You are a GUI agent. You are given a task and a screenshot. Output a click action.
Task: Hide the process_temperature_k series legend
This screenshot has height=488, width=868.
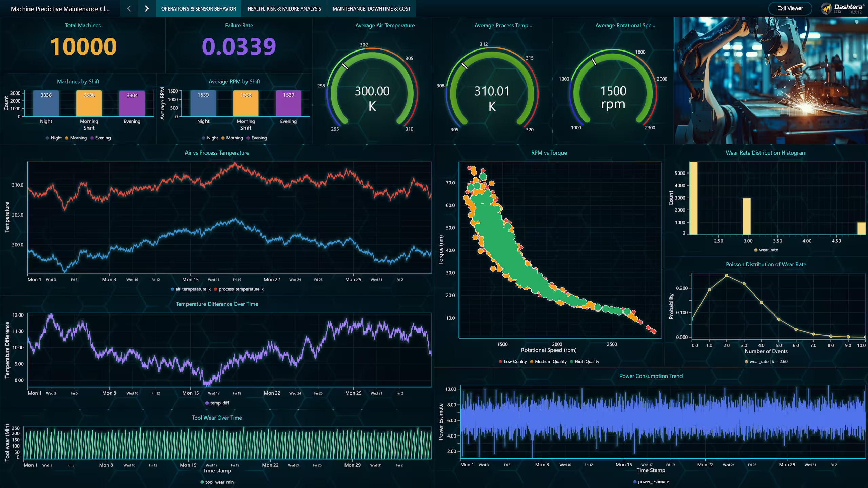[x=240, y=289]
